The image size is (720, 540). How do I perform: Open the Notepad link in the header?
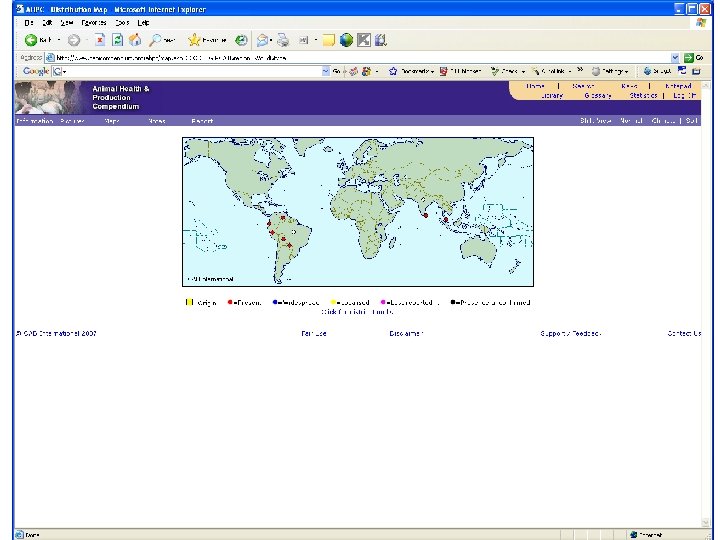678,86
